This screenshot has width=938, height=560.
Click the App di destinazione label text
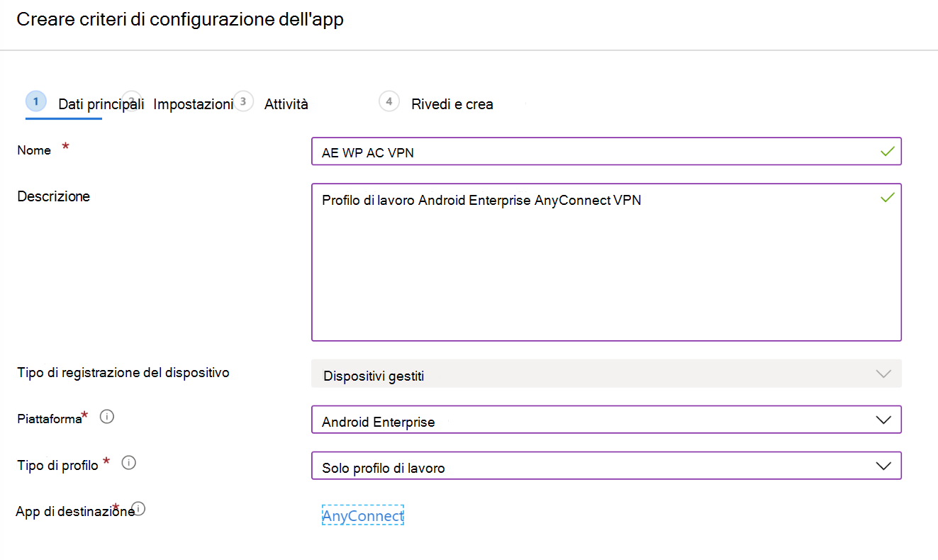[75, 511]
